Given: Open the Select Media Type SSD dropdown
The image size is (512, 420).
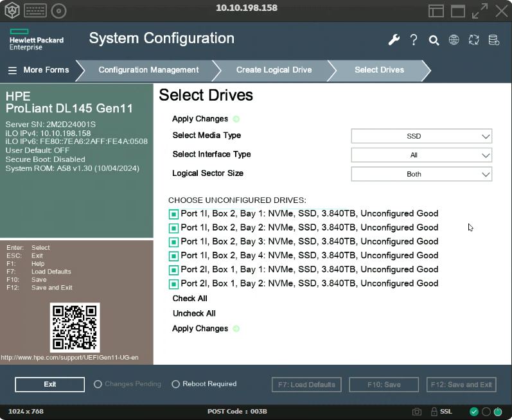Looking at the screenshot, I should (x=421, y=136).
